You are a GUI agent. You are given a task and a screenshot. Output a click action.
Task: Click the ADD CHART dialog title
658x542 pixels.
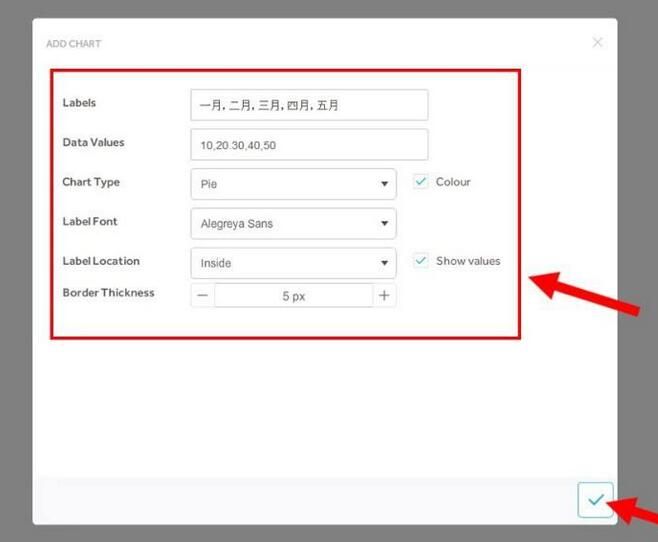coord(74,44)
